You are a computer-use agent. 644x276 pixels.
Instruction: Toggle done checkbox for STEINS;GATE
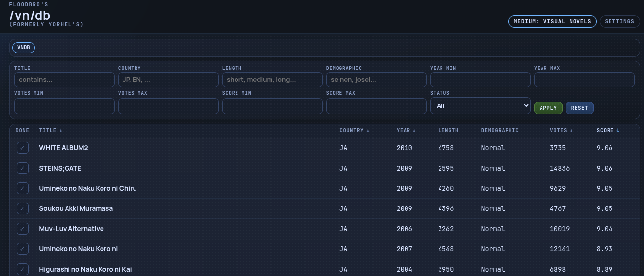23,168
